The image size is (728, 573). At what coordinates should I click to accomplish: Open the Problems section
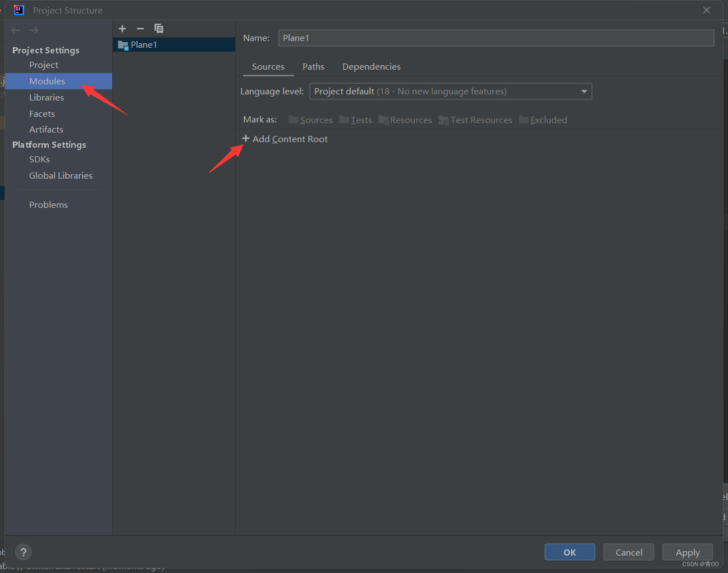tap(48, 205)
